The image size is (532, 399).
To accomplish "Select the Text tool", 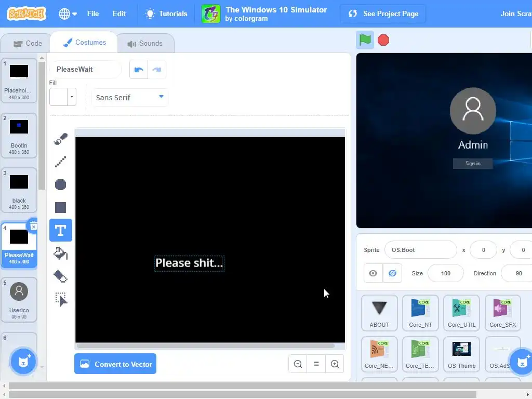I will tap(61, 230).
